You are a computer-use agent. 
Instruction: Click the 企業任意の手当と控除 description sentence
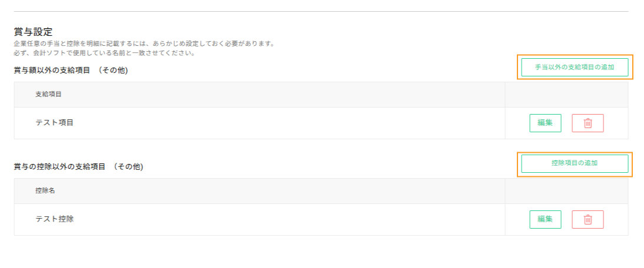pos(144,43)
